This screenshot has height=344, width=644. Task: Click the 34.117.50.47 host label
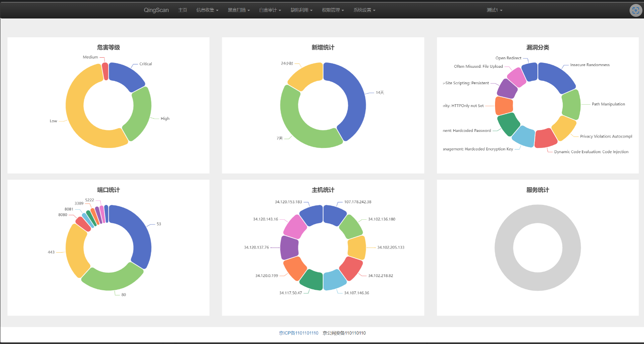(291, 293)
